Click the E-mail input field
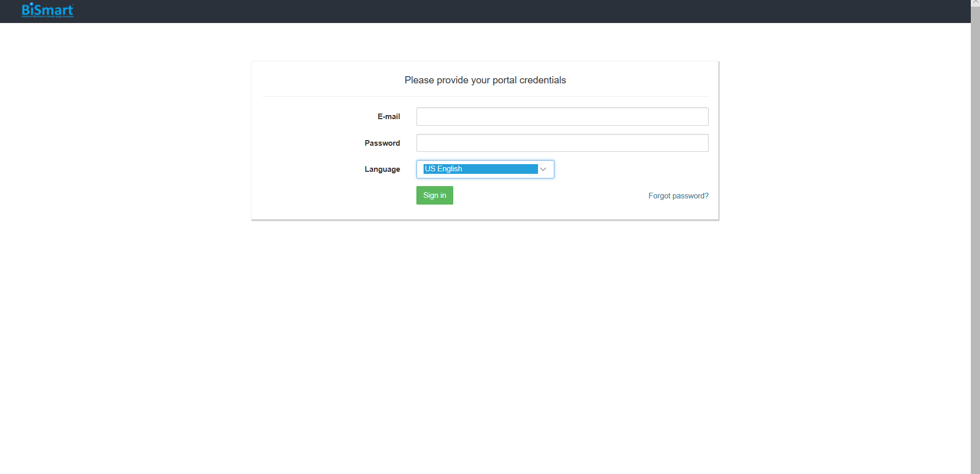Viewport: 980px width, 474px height. [562, 117]
